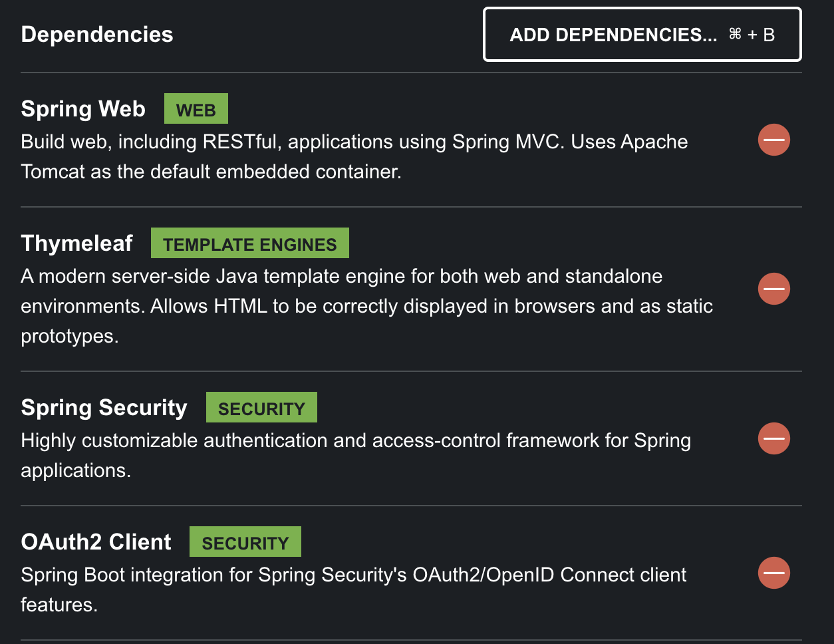Click the Dependencies section heading
This screenshot has height=644, width=834.
[96, 34]
